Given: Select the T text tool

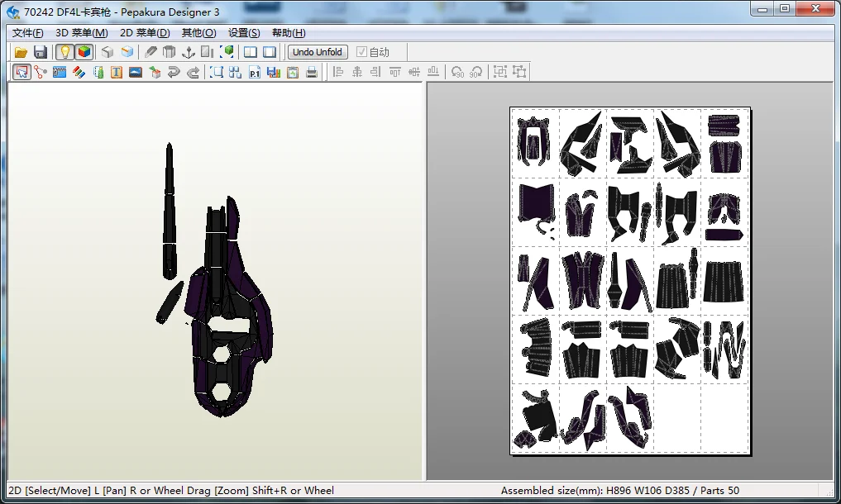Looking at the screenshot, I should tap(117, 72).
